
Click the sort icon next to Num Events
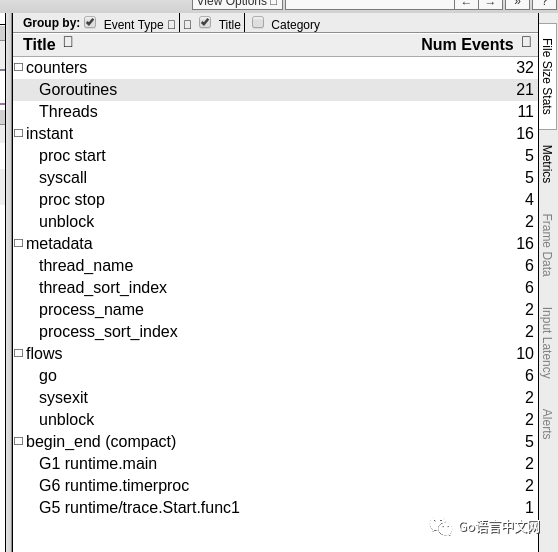tap(526, 42)
